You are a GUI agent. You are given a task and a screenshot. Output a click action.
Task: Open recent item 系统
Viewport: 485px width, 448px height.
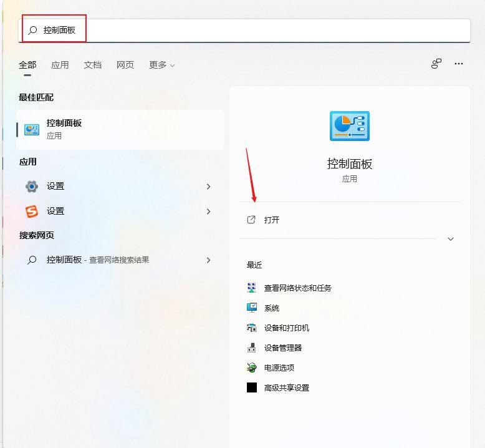pyautogui.click(x=272, y=308)
